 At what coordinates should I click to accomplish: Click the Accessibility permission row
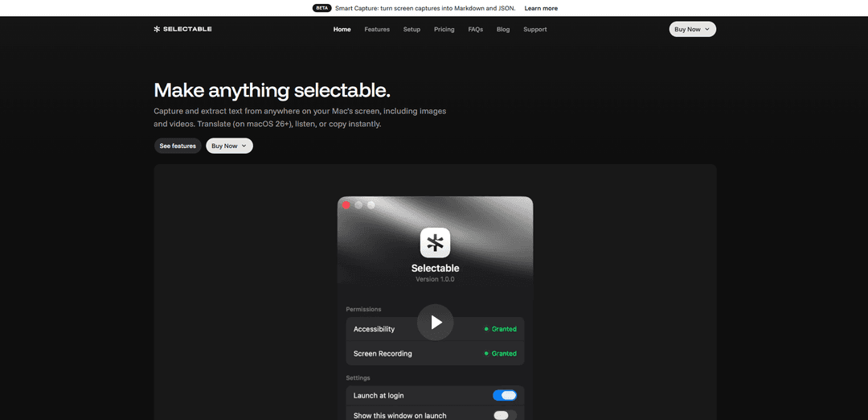click(435, 329)
